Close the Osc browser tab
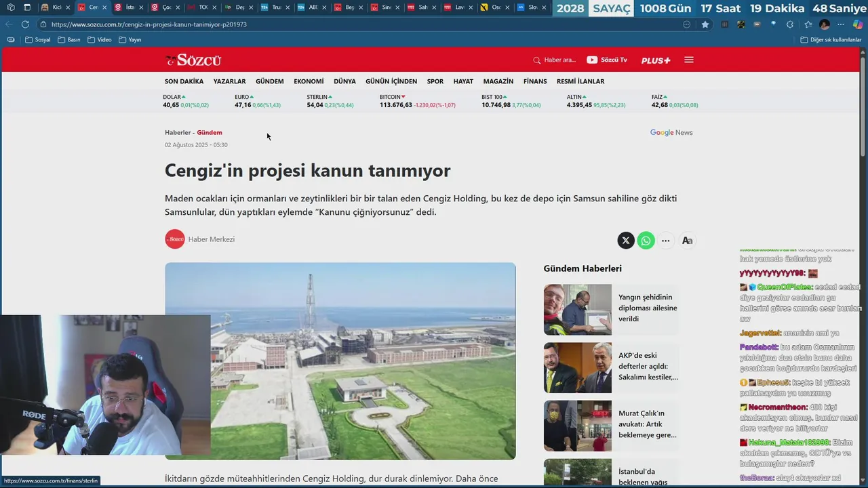 507,7
